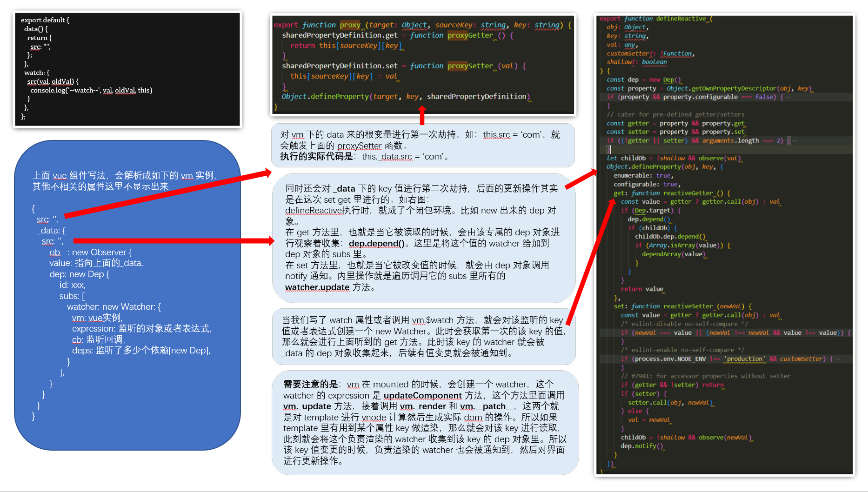Click 'export function defineReactive (' line
This screenshot has width=868, height=492.
pos(656,19)
